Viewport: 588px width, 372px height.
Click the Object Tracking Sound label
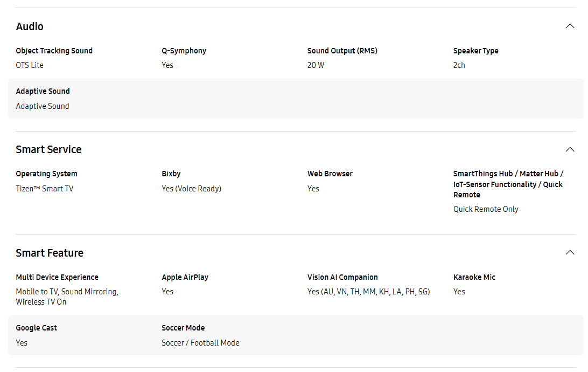point(54,51)
